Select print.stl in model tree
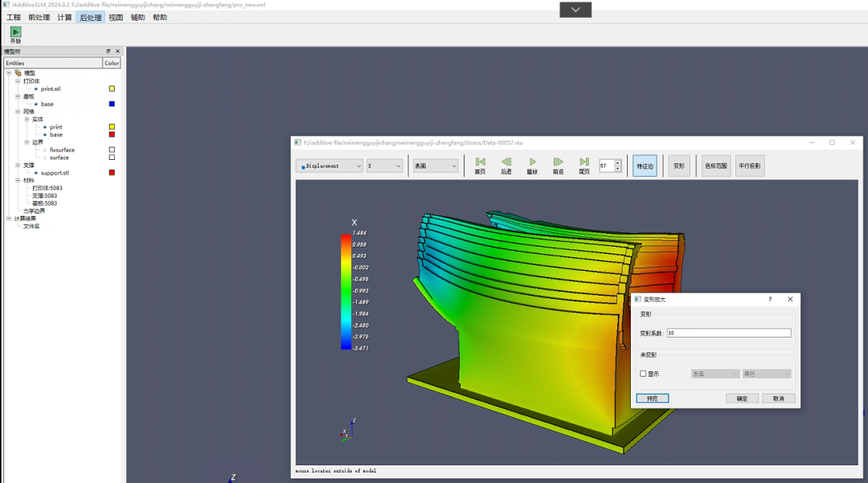Screen dimensions: 868x483 (51, 88)
